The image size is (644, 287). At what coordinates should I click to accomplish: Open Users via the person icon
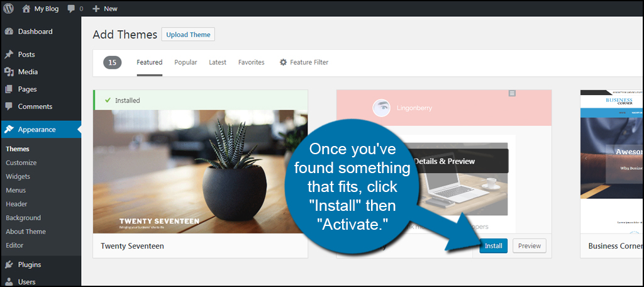(9, 282)
